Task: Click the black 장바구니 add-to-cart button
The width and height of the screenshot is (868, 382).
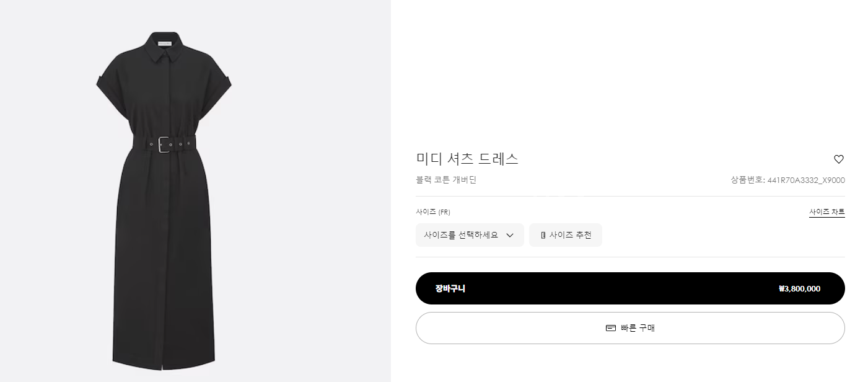Action: 630,288
